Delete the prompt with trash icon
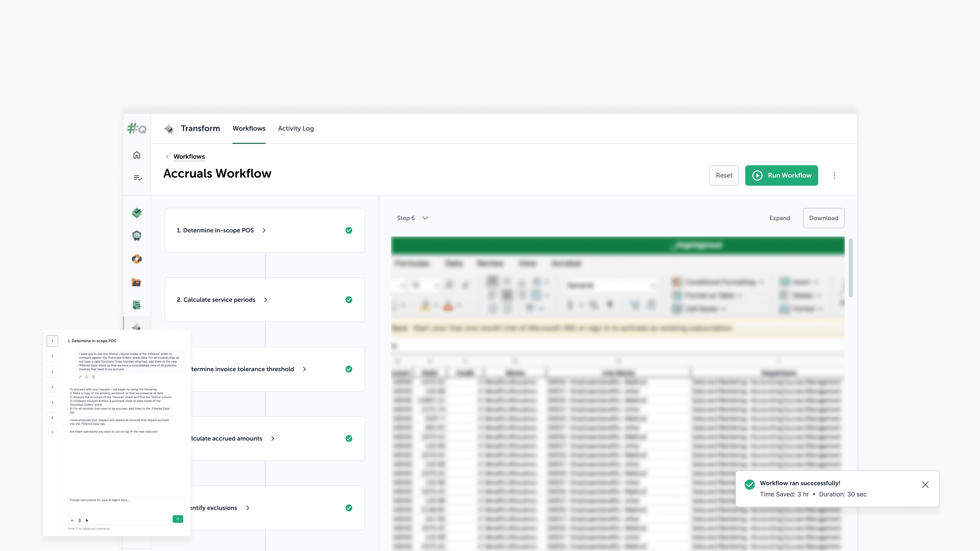The height and width of the screenshot is (551, 980). coord(94,377)
